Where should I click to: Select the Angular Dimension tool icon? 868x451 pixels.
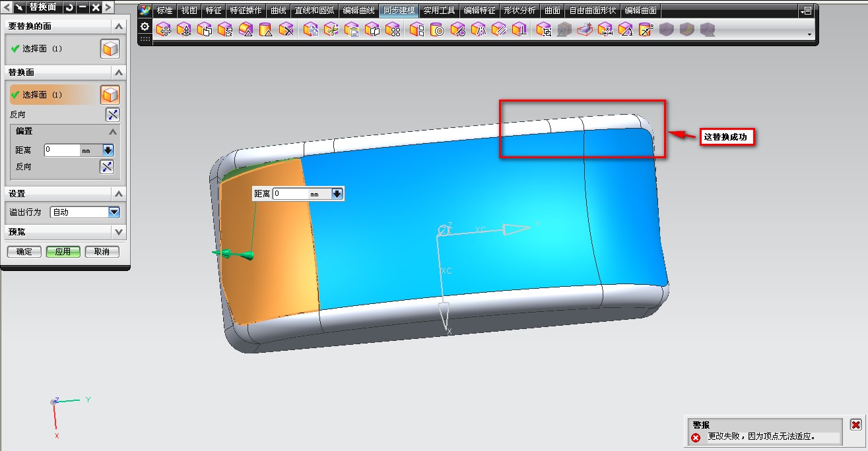[626, 29]
